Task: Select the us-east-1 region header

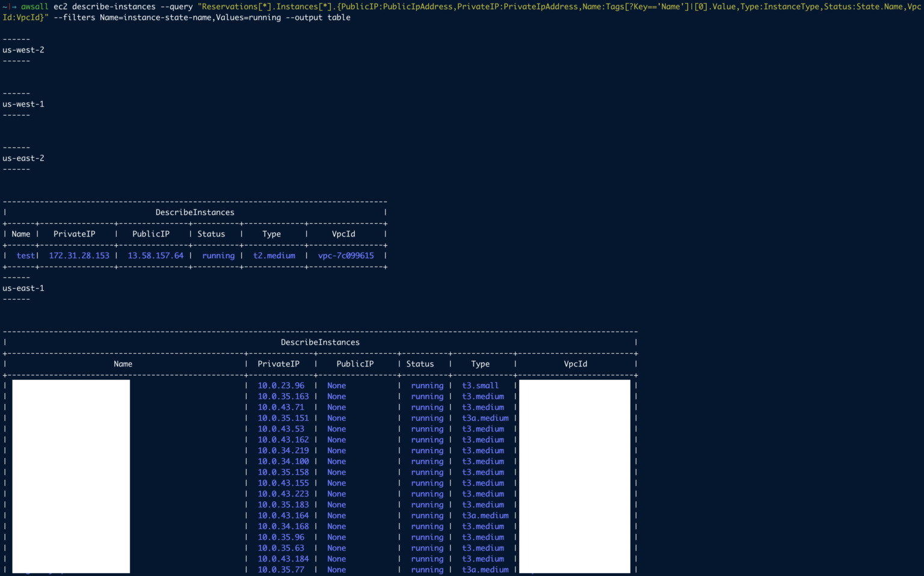Action: pyautogui.click(x=23, y=288)
